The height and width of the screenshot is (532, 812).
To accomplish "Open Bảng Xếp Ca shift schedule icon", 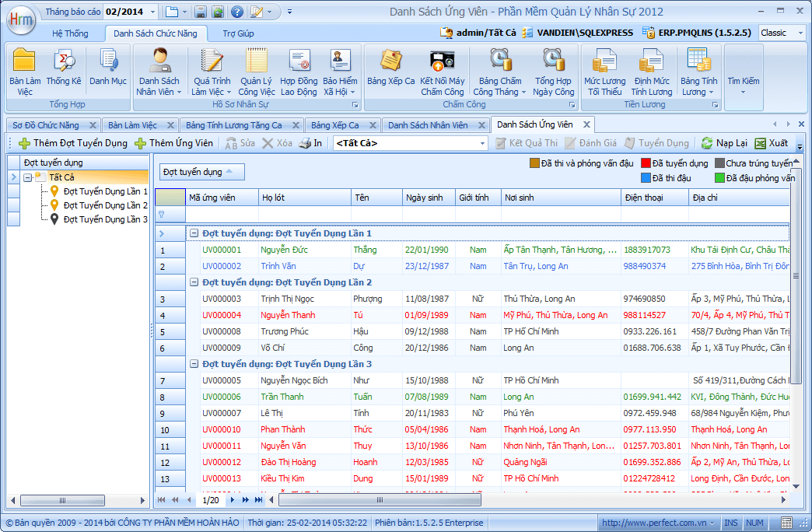I will coord(390,68).
